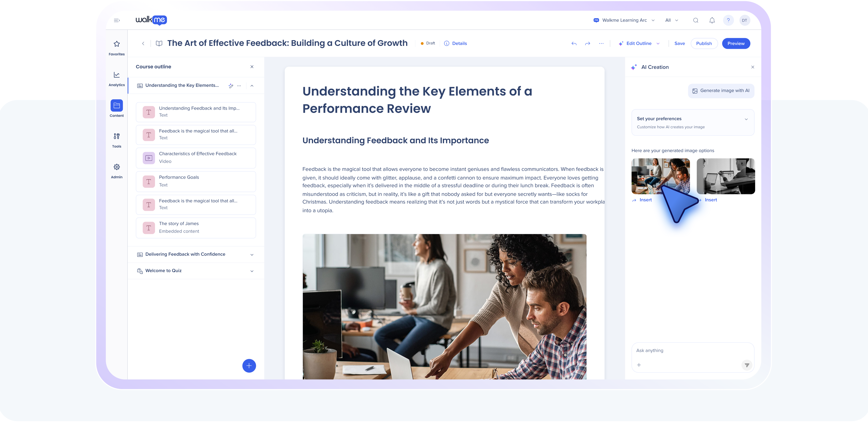The height and width of the screenshot is (423, 868).
Task: Open course Details
Action: pos(456,44)
